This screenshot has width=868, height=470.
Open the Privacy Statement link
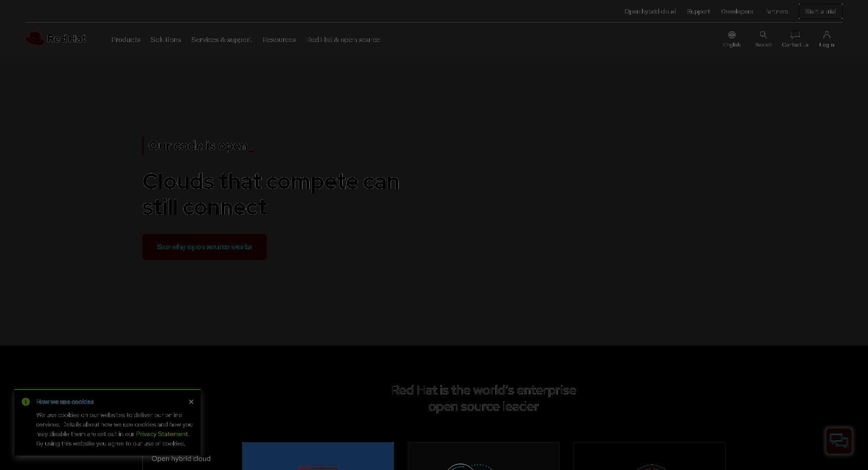(162, 434)
